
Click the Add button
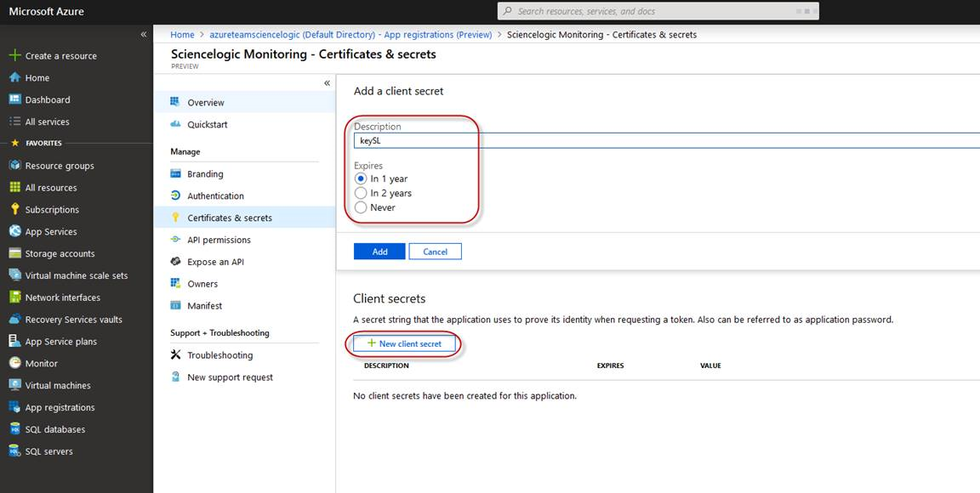coord(379,252)
